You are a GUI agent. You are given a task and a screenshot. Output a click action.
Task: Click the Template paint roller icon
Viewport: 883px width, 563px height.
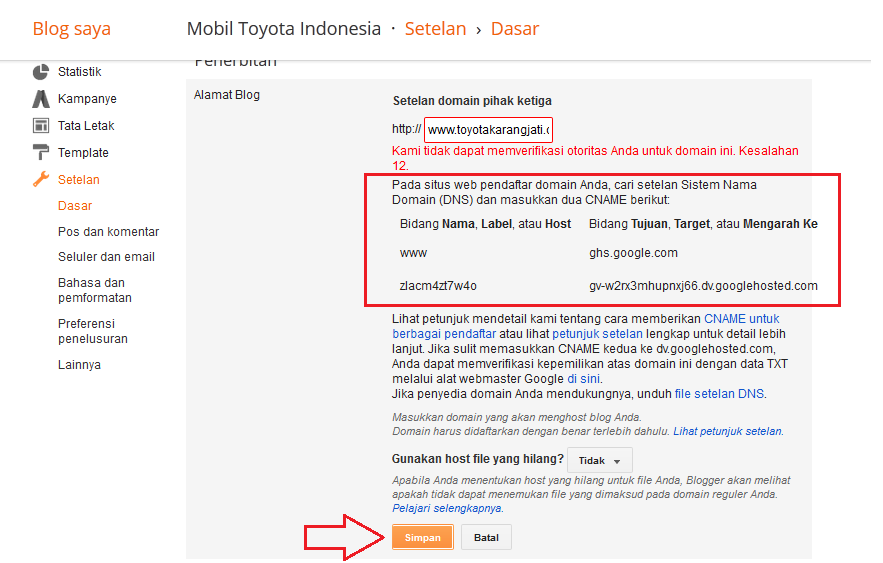[x=41, y=152]
